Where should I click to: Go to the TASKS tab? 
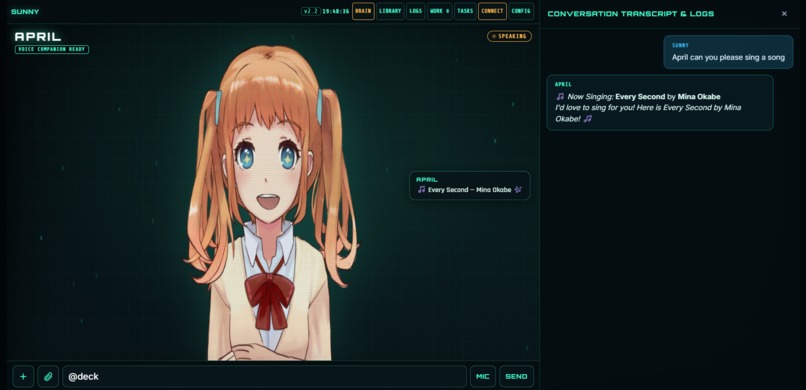pos(465,11)
